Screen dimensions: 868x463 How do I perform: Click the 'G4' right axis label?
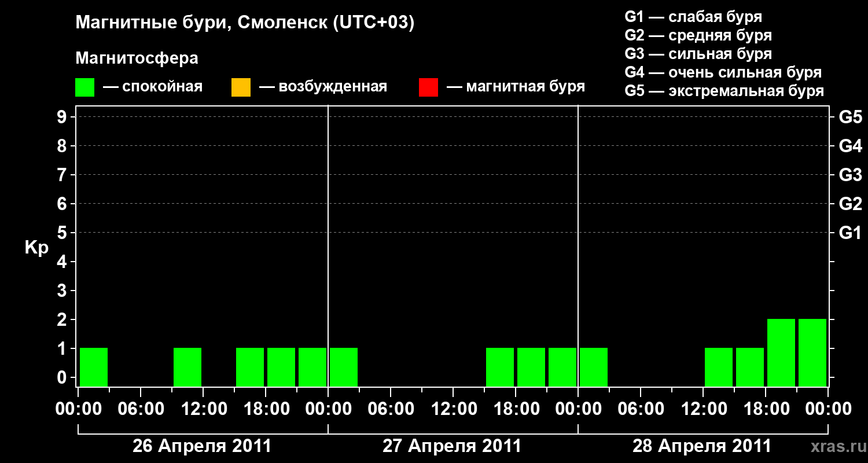click(850, 146)
